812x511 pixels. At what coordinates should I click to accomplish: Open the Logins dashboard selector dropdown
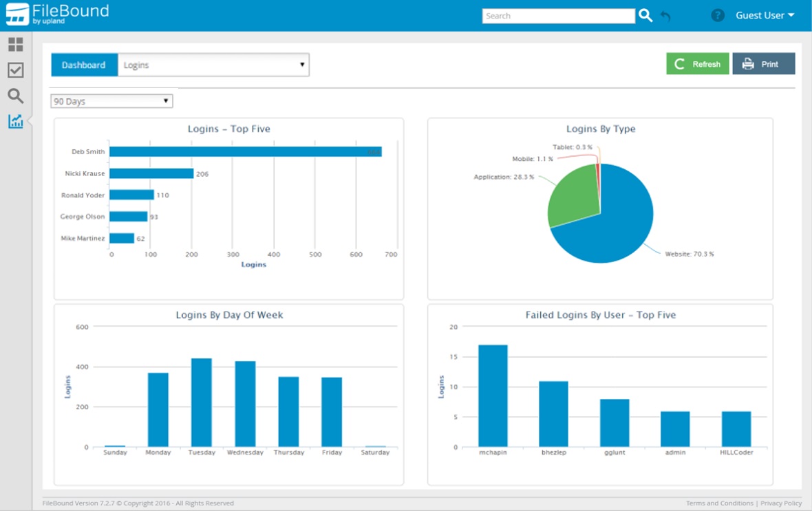tap(213, 65)
